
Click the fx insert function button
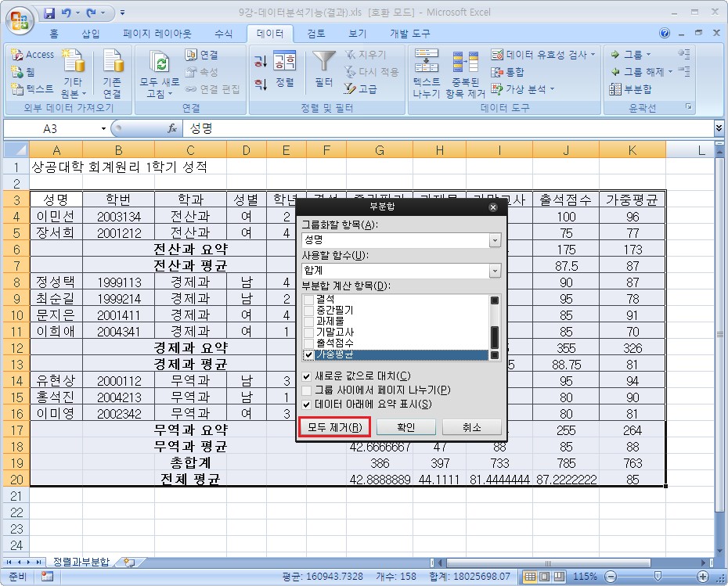[x=171, y=128]
